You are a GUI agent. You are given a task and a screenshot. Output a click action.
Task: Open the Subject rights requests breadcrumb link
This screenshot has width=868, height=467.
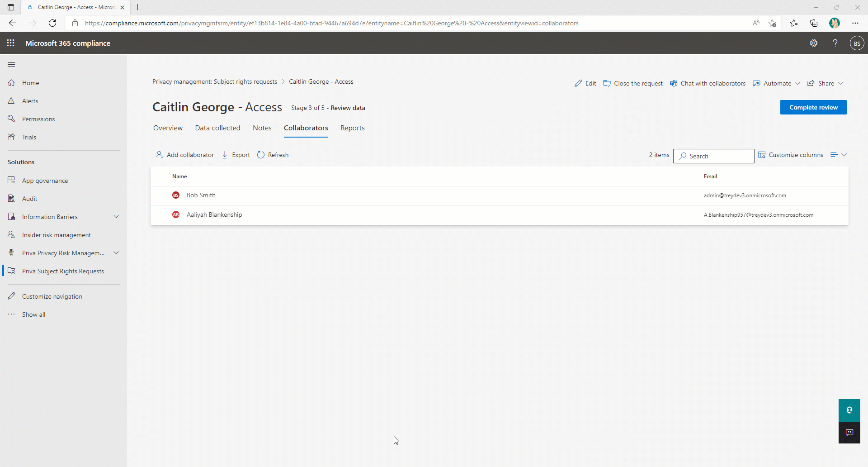[215, 81]
